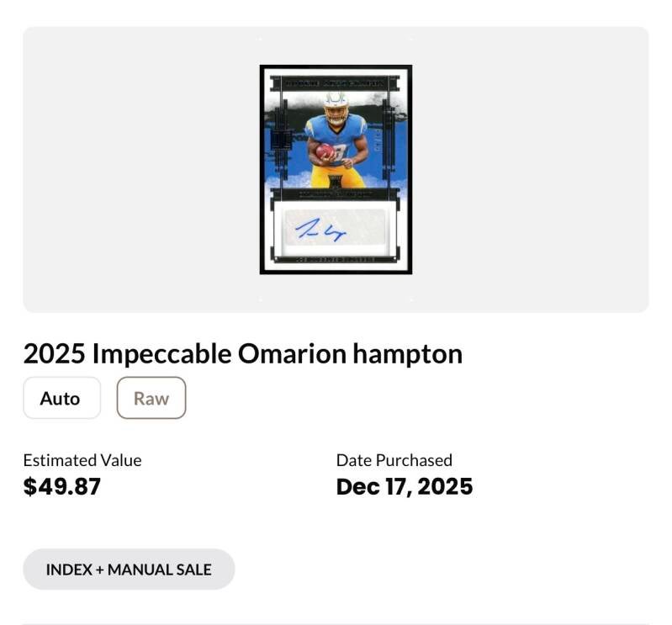Viewport: 672px width, 625px height.
Task: Click the card's top black nameplate banner
Action: pyautogui.click(x=336, y=82)
